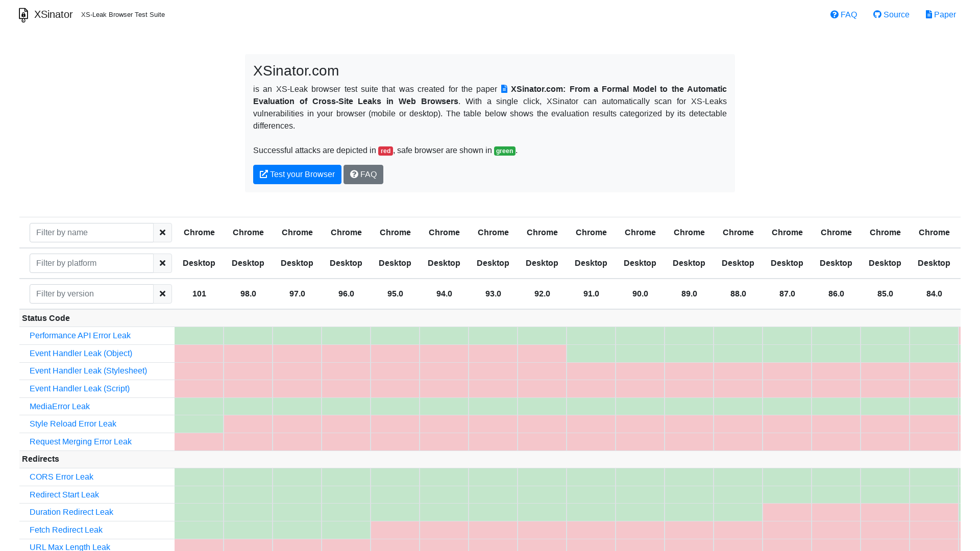Click red cell for Fetch Redirect Leak, Chrome 95.0
The width and height of the screenshot is (980, 551).
tap(395, 530)
